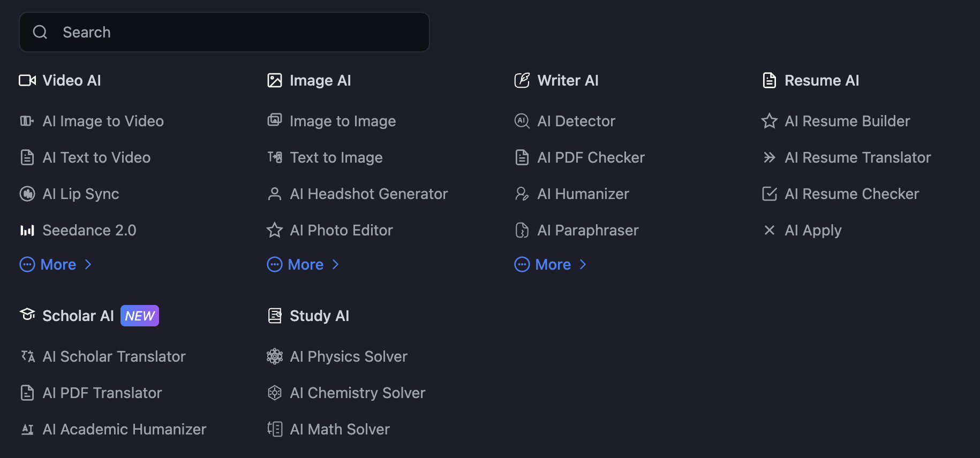Image resolution: width=980 pixels, height=458 pixels.
Task: Click the Seedance 2.0 bars icon
Action: pyautogui.click(x=27, y=230)
